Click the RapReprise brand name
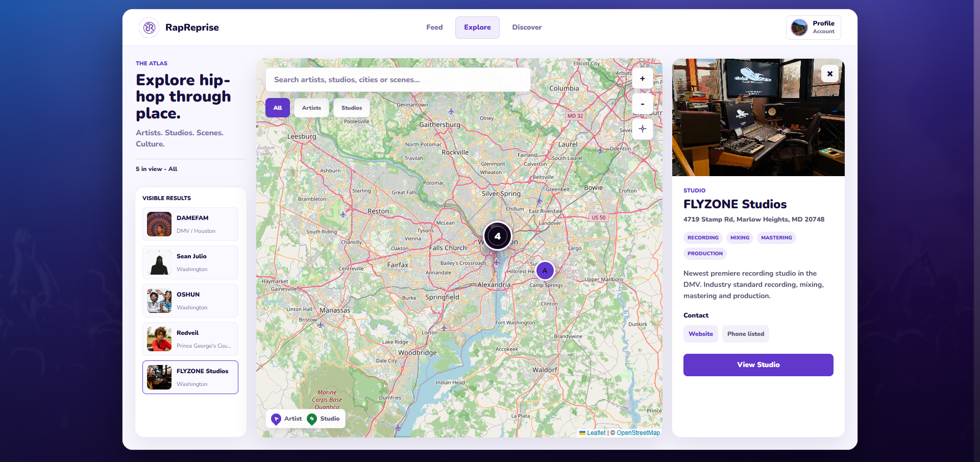Viewport: 980px width, 462px height. 192,28
